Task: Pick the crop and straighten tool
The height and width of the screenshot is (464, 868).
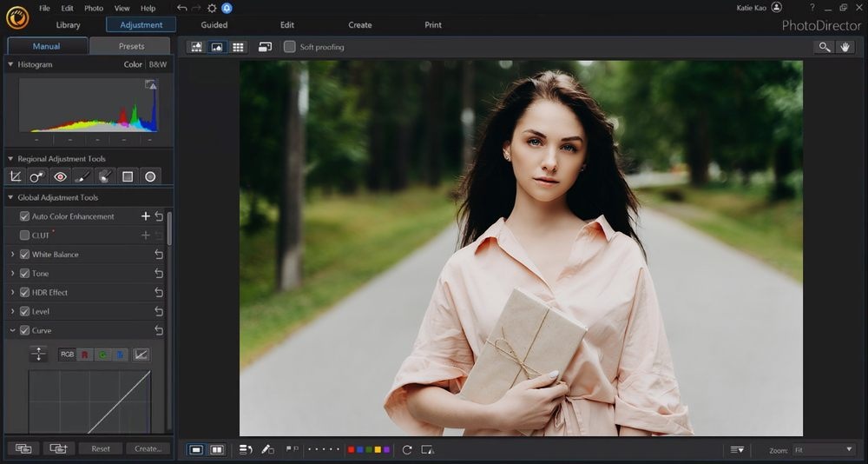Action: click(x=15, y=176)
